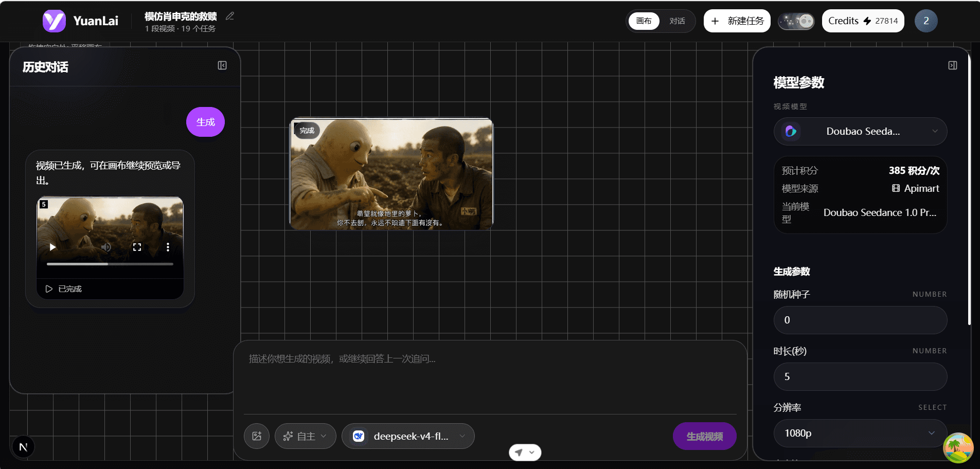980x469 pixels.
Task: Click the Doubao model logo icon
Action: click(x=791, y=131)
